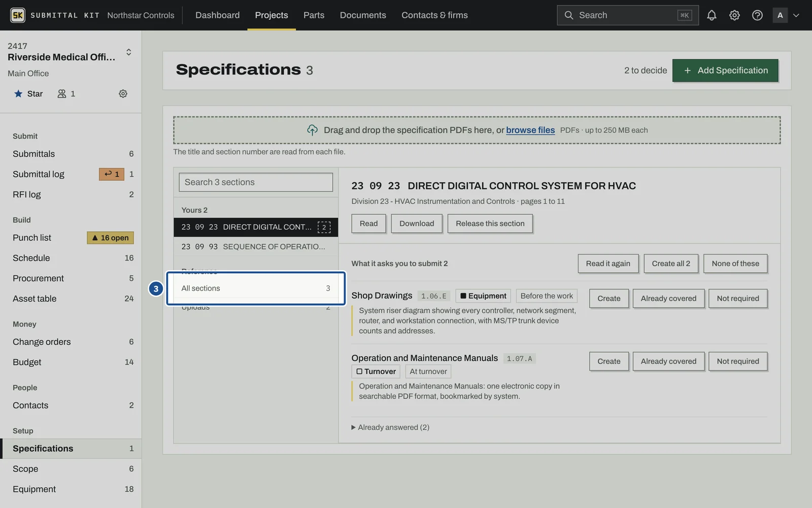Click the global Search box
The image size is (812, 508).
point(628,15)
